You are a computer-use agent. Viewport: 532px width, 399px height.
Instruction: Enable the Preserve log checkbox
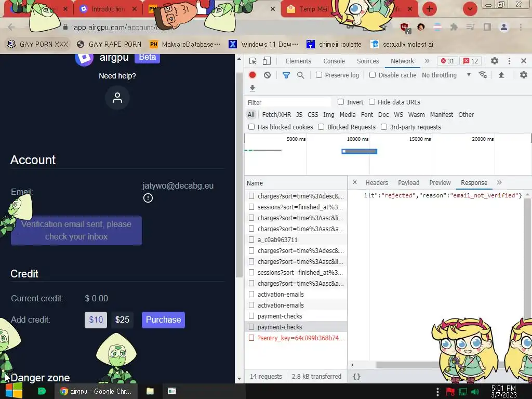click(x=319, y=75)
